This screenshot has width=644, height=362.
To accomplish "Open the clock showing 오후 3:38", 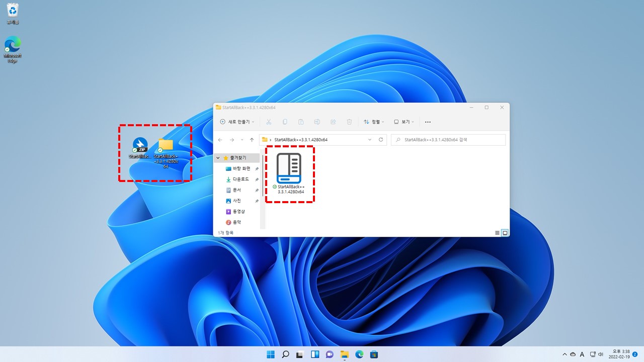I will click(x=619, y=354).
